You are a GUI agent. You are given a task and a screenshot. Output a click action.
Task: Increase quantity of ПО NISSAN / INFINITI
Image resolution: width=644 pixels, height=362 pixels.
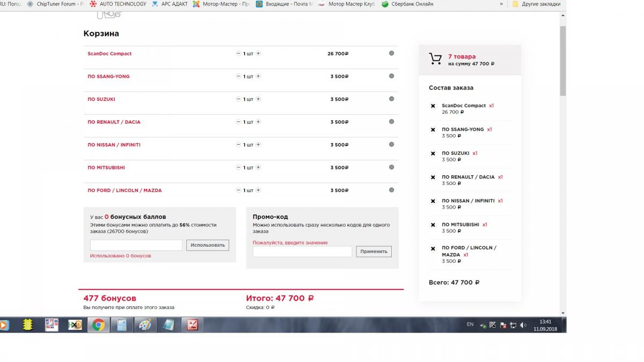(x=258, y=145)
